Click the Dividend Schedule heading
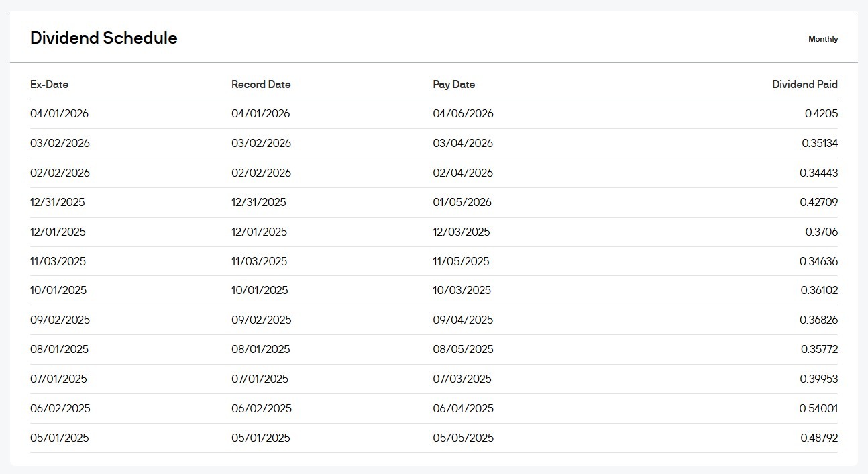 (x=104, y=38)
